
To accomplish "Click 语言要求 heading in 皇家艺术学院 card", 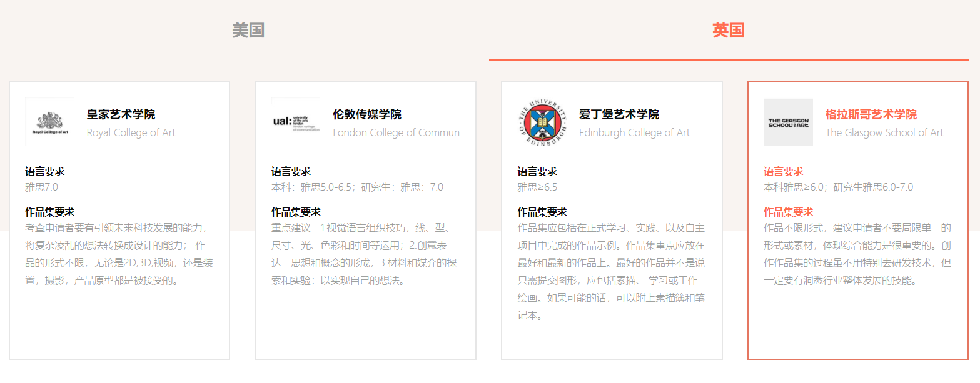I will point(44,172).
